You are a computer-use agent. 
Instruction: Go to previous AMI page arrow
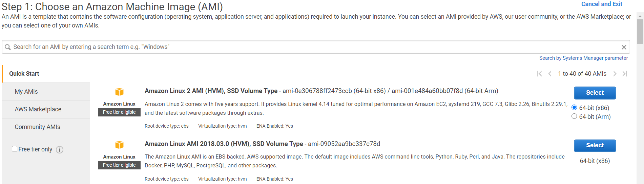[x=550, y=74]
